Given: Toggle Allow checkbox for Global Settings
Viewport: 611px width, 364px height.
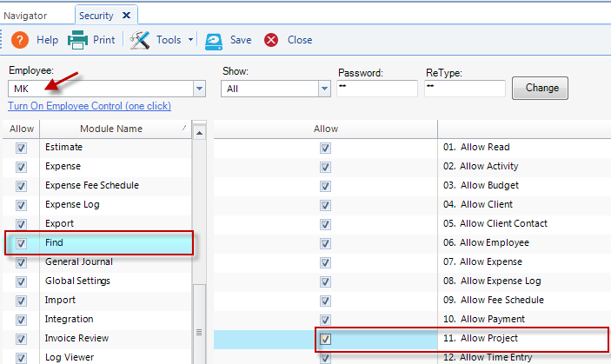Looking at the screenshot, I should [21, 281].
